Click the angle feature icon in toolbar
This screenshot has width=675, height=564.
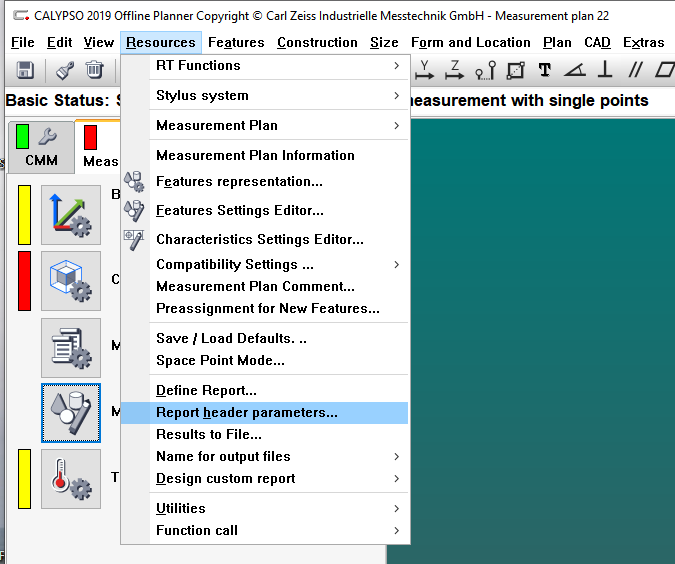pos(574,70)
